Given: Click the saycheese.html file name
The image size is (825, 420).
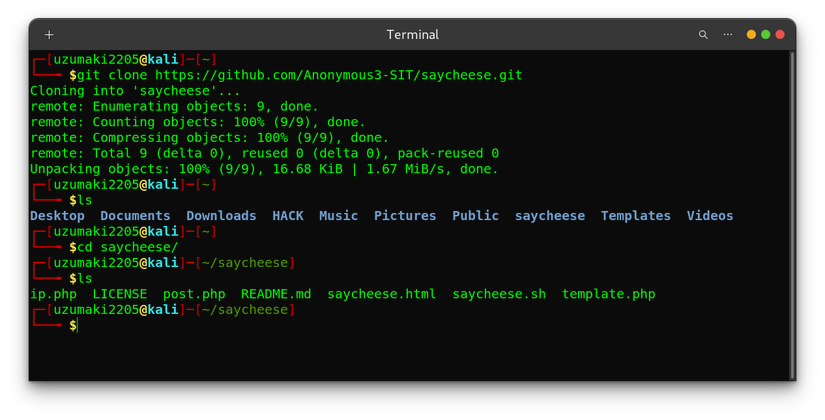Looking at the screenshot, I should coord(381,294).
